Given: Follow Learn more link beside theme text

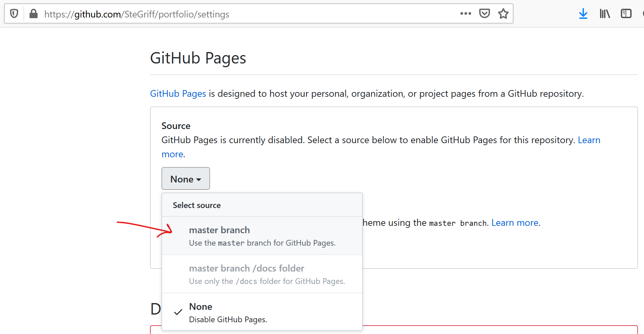Looking at the screenshot, I should (x=515, y=223).
